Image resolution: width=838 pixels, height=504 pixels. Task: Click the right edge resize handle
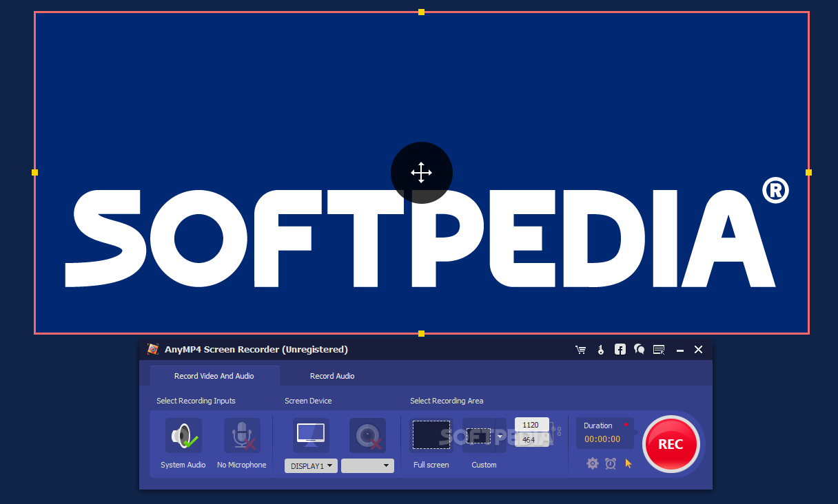coord(809,172)
